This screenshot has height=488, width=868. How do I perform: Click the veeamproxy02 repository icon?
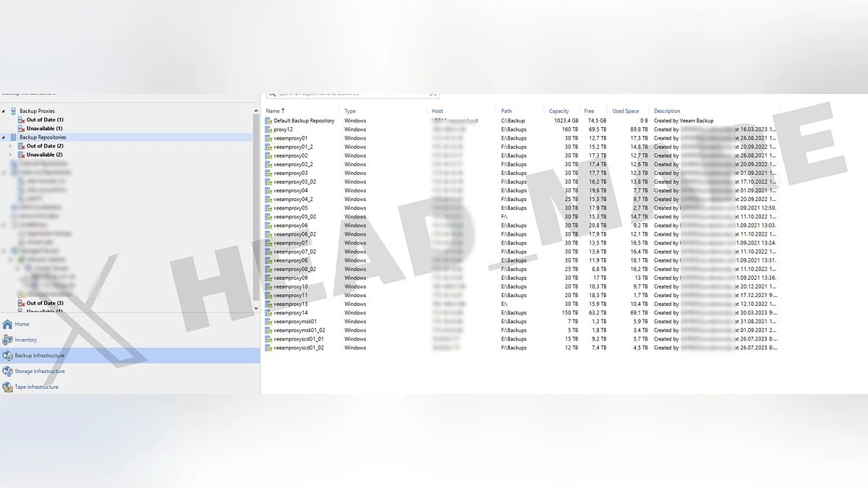[x=268, y=155]
